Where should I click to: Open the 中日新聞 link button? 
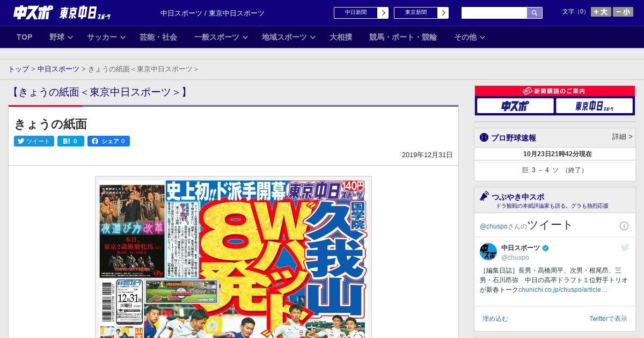pos(355,13)
